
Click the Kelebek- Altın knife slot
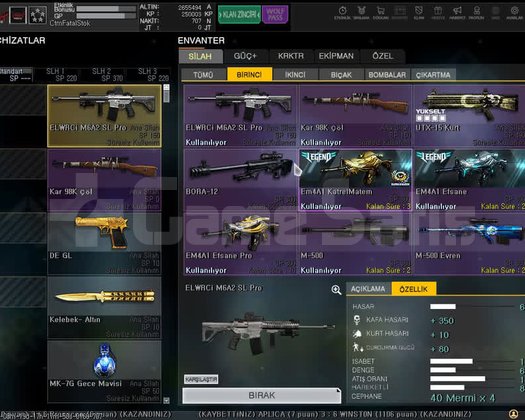tap(104, 307)
